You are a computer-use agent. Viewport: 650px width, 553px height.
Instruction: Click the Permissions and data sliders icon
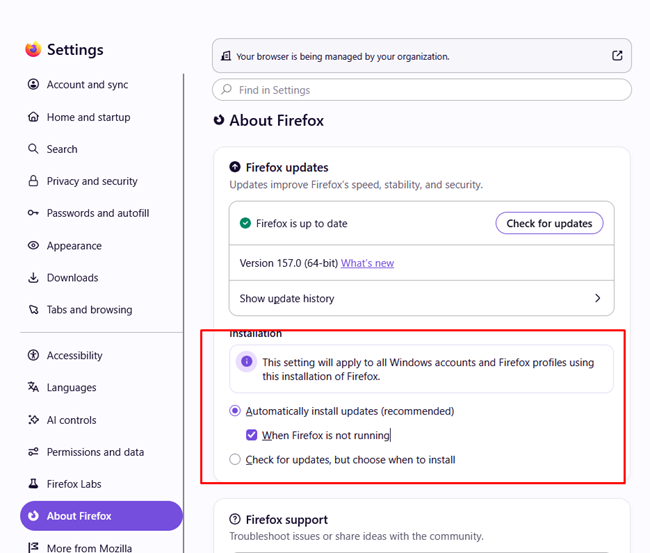point(33,452)
